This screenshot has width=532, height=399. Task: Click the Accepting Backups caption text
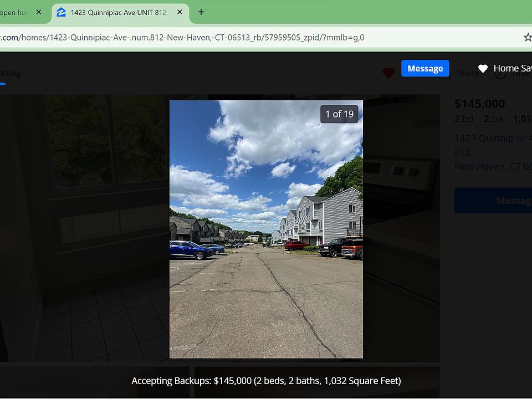coord(266,381)
